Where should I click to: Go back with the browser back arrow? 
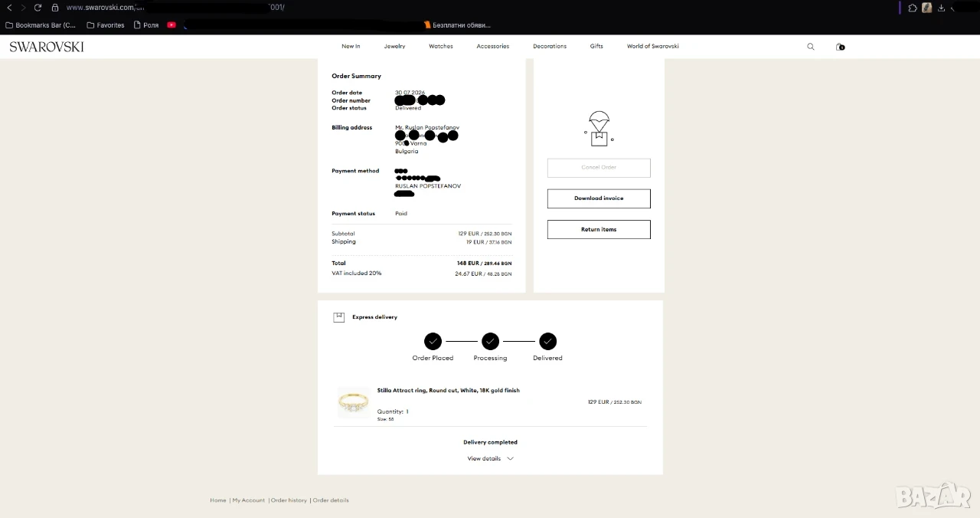(x=9, y=8)
